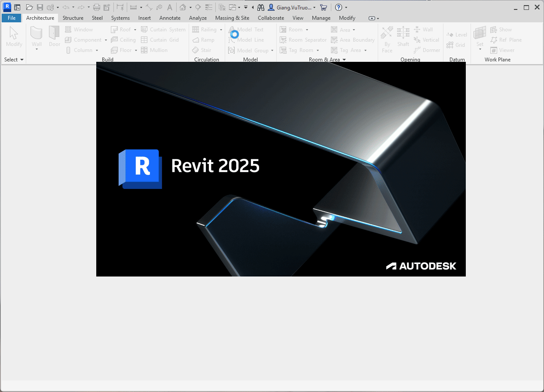Open the Customize Quick Access Toolbar dropdown
This screenshot has height=392, width=544.
click(245, 7)
